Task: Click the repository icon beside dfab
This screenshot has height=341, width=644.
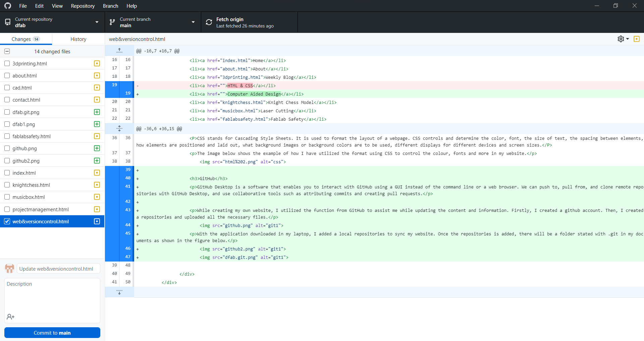Action: (x=8, y=22)
